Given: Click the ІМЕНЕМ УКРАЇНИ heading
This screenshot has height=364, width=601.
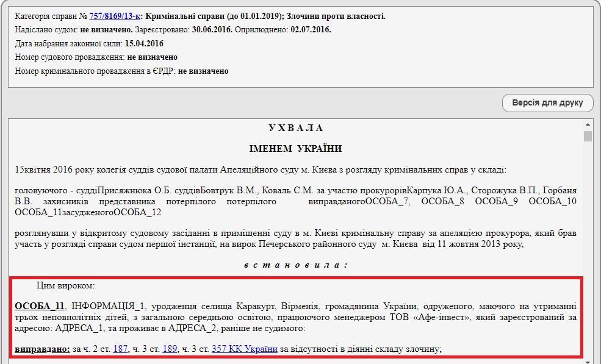Looking at the screenshot, I should pyautogui.click(x=295, y=149).
